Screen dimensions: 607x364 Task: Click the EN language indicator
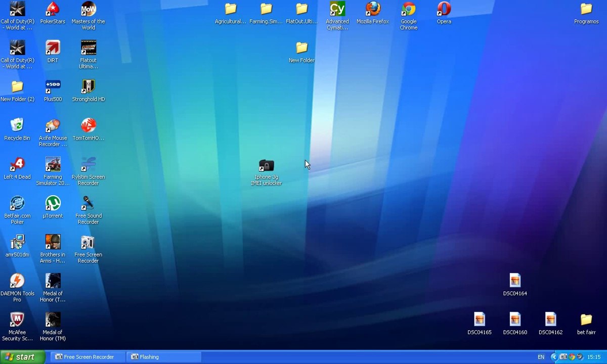(x=541, y=357)
